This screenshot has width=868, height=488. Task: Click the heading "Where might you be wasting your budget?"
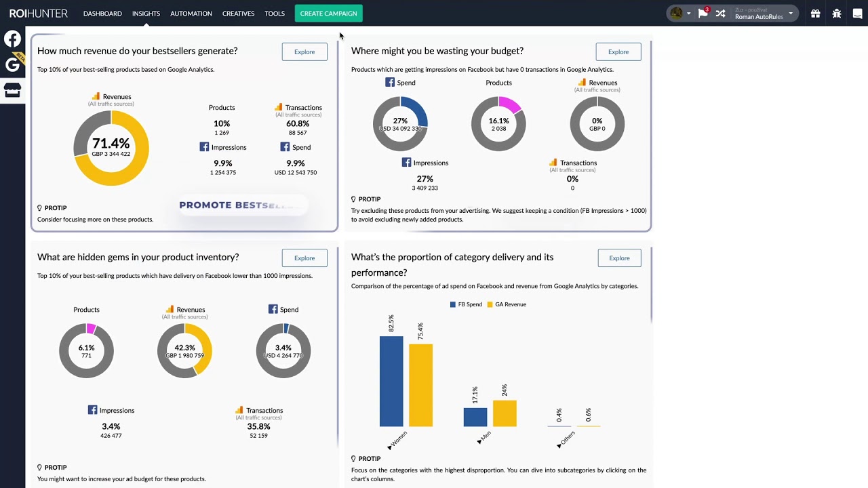437,51
